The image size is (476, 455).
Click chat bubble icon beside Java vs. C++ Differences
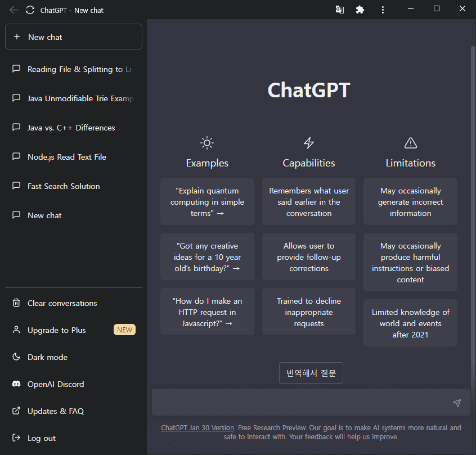[x=16, y=127]
